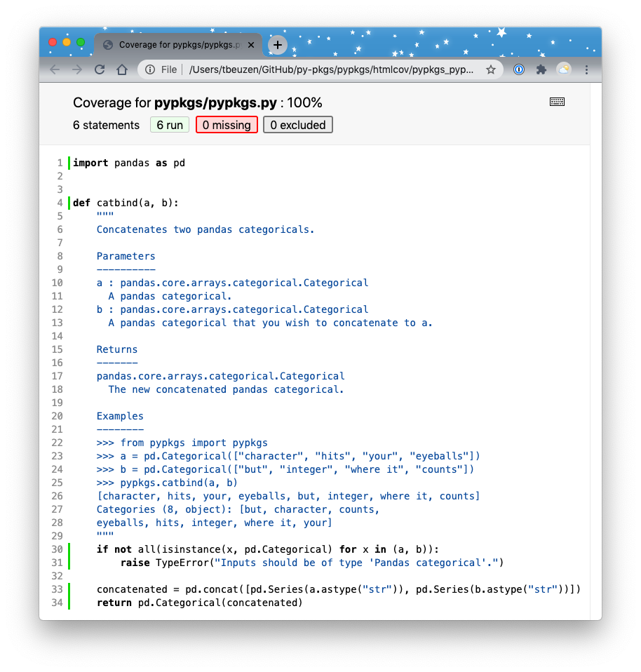Viewport: 641px width, 672px height.
Task: Click the 'raise TypeError' code line
Action: pyautogui.click(x=312, y=563)
